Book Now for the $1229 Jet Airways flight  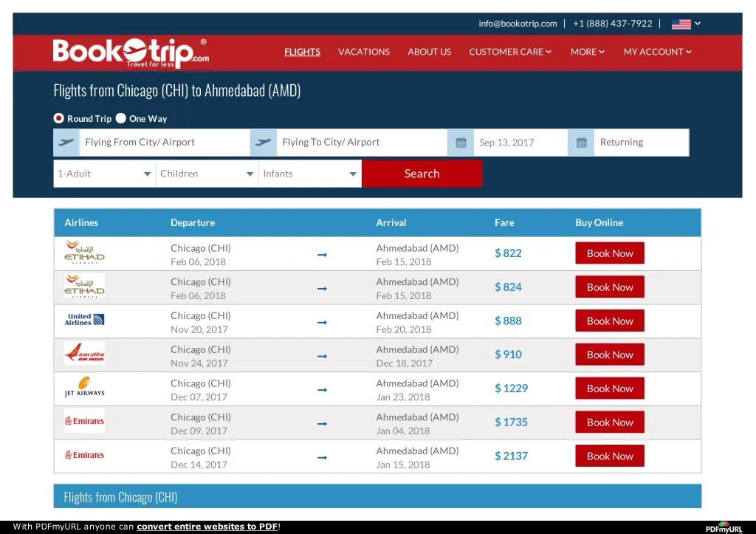[610, 388]
